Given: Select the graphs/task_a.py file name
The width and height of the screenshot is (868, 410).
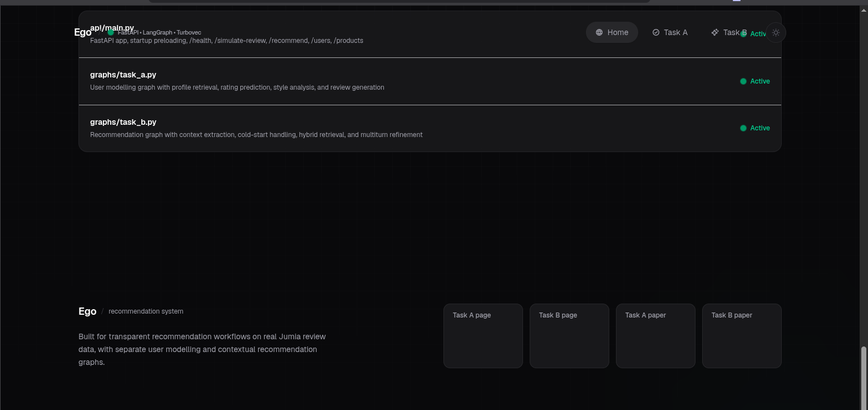Looking at the screenshot, I should (x=123, y=75).
